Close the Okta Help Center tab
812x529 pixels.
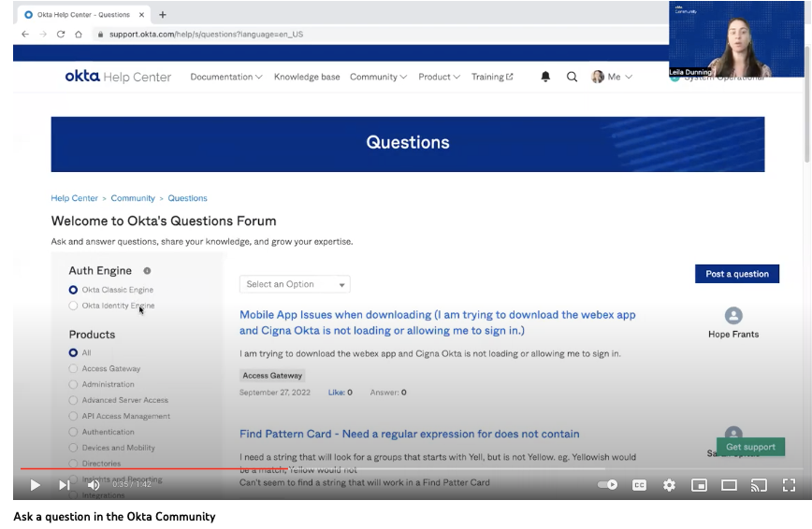141,15
